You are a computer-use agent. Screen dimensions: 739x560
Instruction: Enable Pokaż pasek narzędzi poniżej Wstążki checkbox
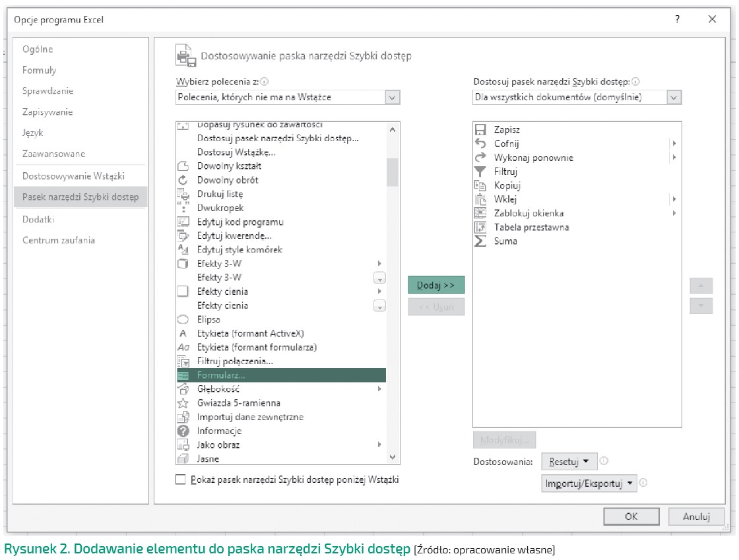[181, 480]
